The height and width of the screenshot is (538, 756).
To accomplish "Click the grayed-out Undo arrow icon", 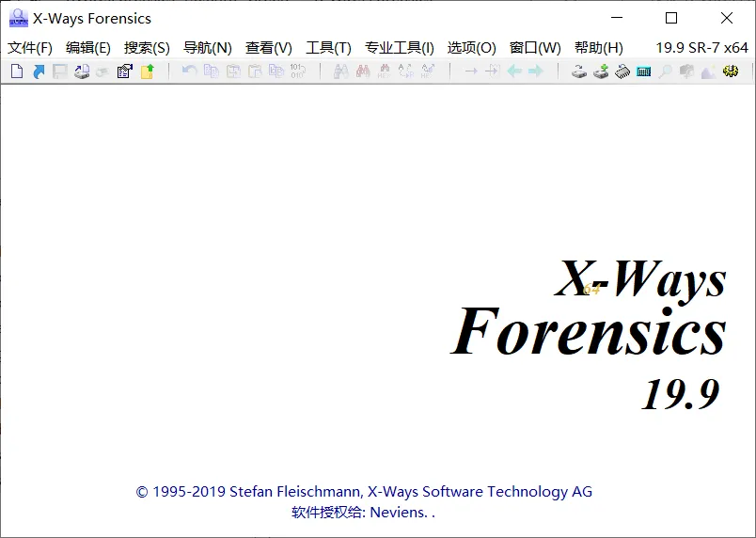I will click(x=189, y=71).
